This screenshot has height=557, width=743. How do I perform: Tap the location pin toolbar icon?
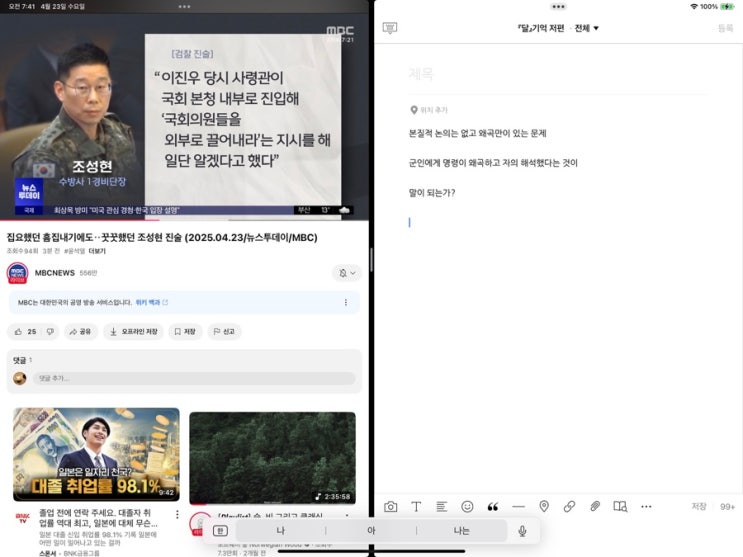pyautogui.click(x=544, y=506)
